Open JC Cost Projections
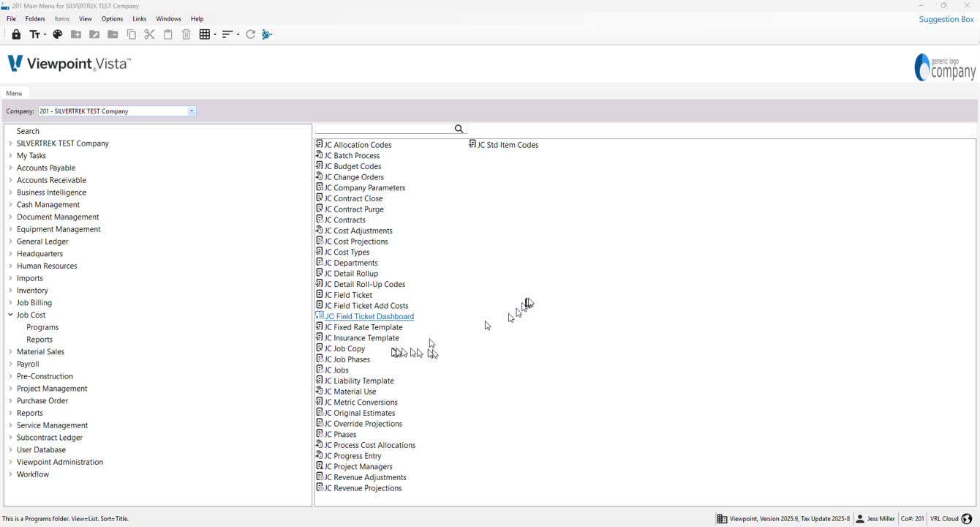 coord(356,242)
